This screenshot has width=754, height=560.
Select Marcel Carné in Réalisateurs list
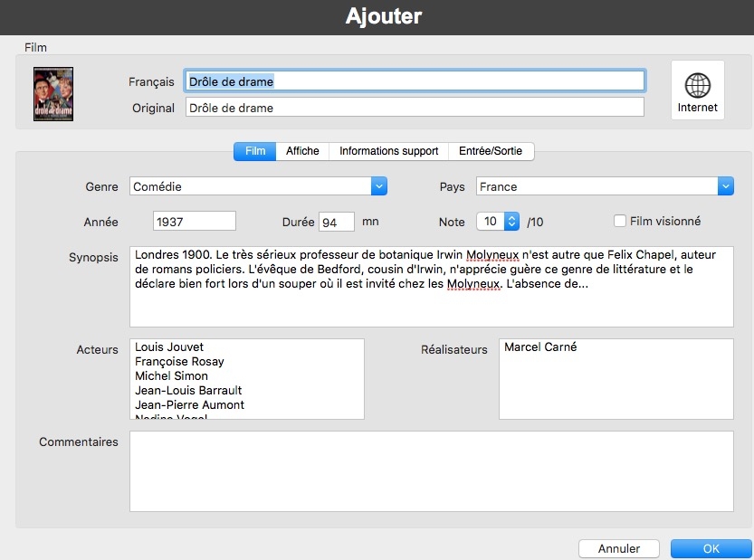(x=540, y=347)
